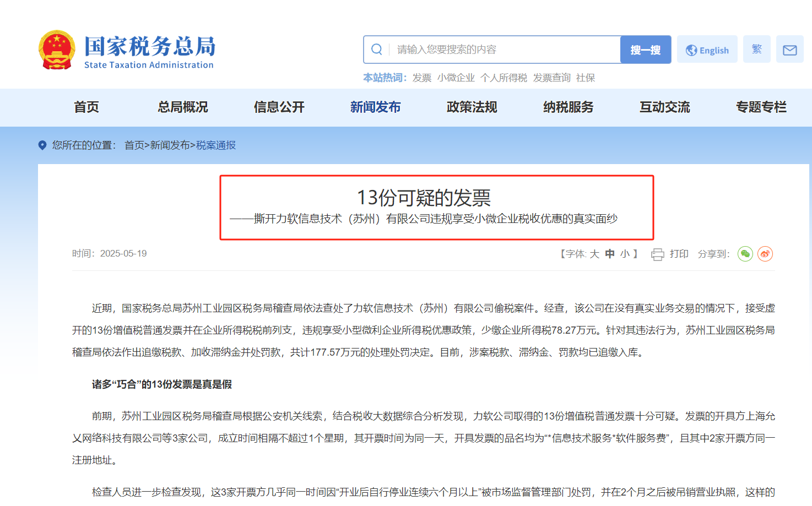The width and height of the screenshot is (812, 506).
Task: Click hot keyword 小微企业
Action: click(x=456, y=78)
